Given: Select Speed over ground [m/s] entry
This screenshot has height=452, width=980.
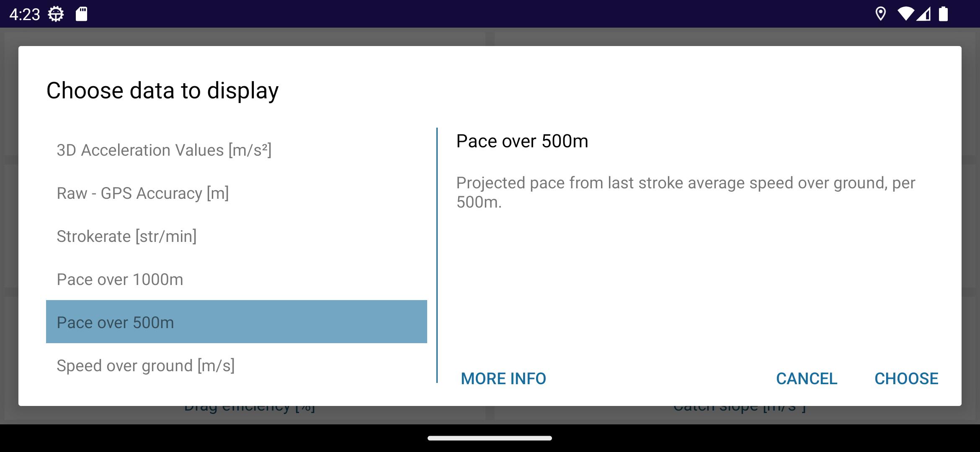Looking at the screenshot, I should tap(237, 365).
